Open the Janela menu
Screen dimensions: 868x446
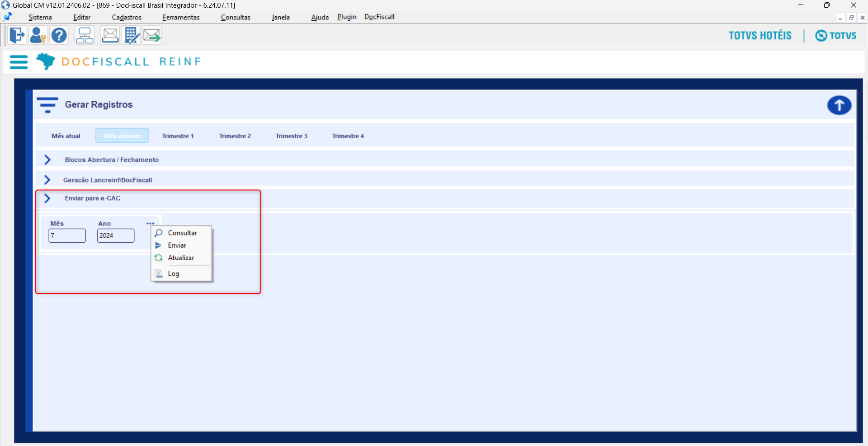pyautogui.click(x=281, y=17)
